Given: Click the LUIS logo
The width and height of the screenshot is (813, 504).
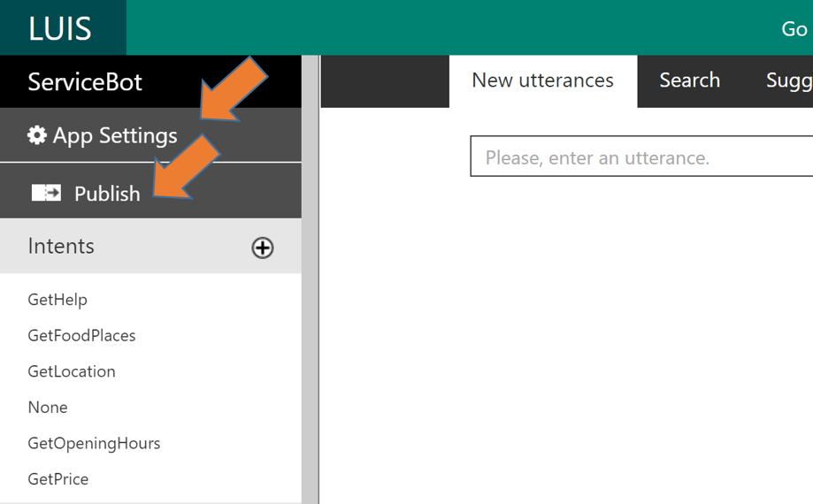Looking at the screenshot, I should pos(60,28).
